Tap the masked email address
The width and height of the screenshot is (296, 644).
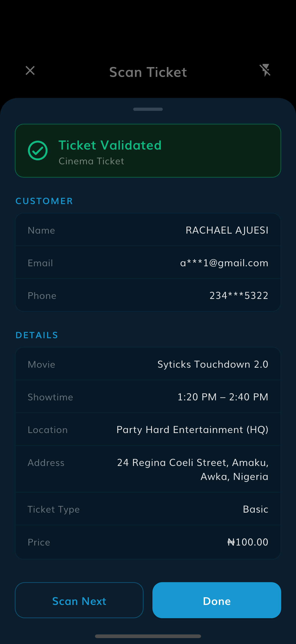tap(224, 263)
